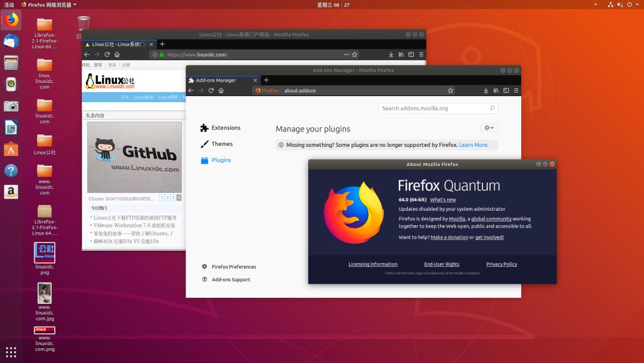Select the linuxidc.png file on desktop
This screenshot has width=644, height=363.
(44, 258)
